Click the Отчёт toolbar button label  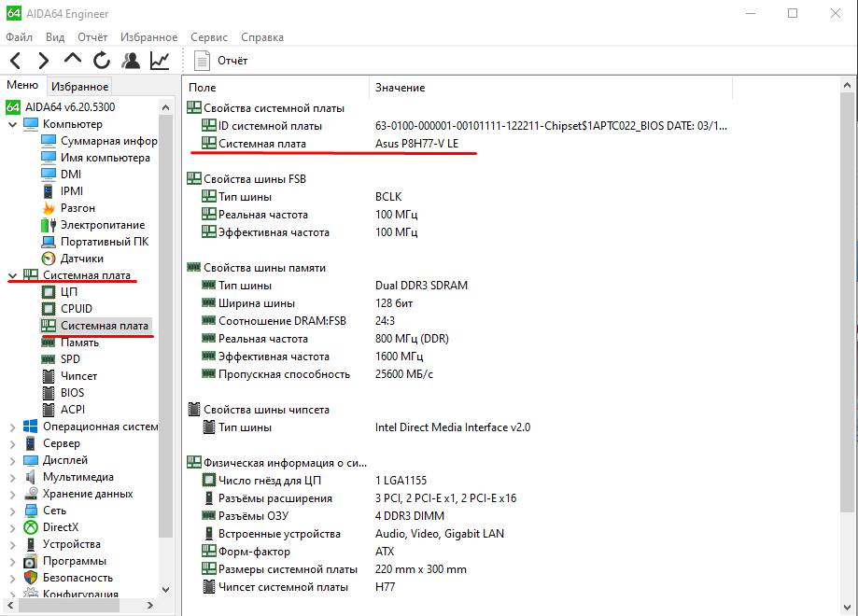point(232,61)
